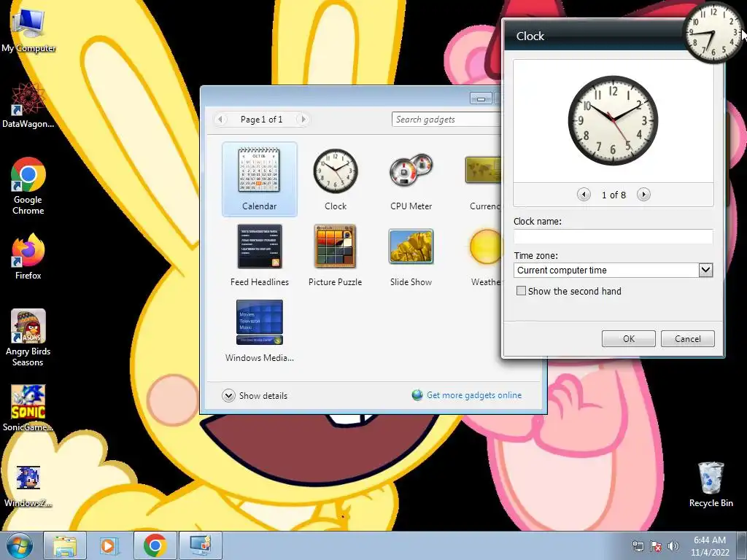Open the Recycle Bin
The height and width of the screenshot is (560, 747).
click(x=711, y=484)
